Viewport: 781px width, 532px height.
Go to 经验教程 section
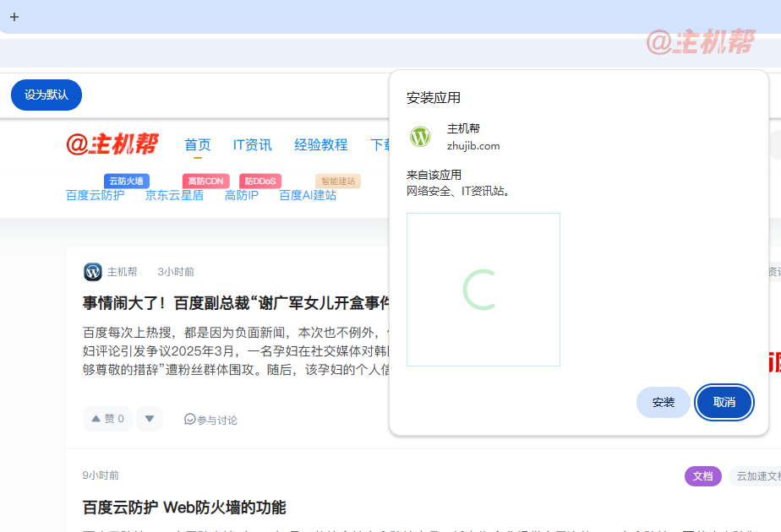coord(321,144)
